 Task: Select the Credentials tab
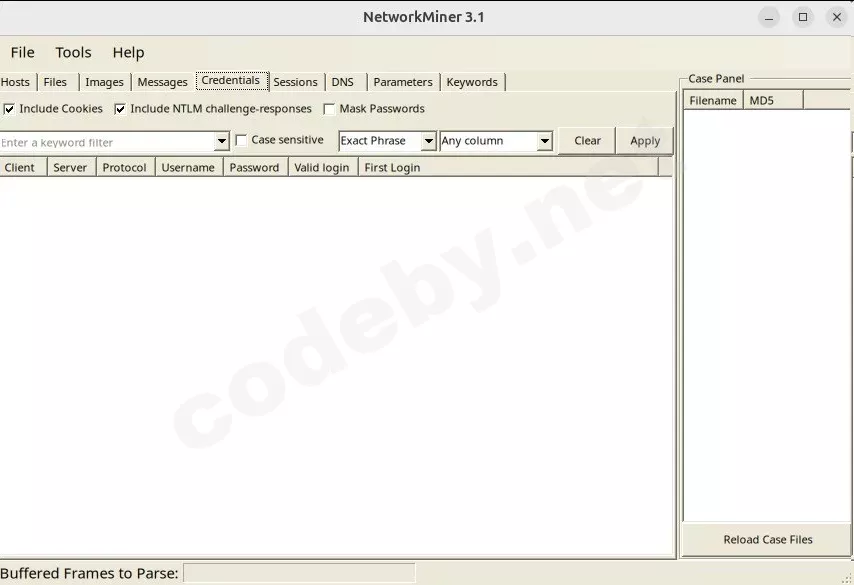coord(231,81)
